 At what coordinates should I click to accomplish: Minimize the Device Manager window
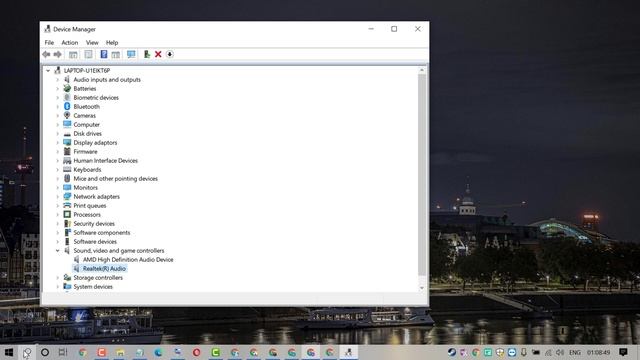[x=371, y=29]
